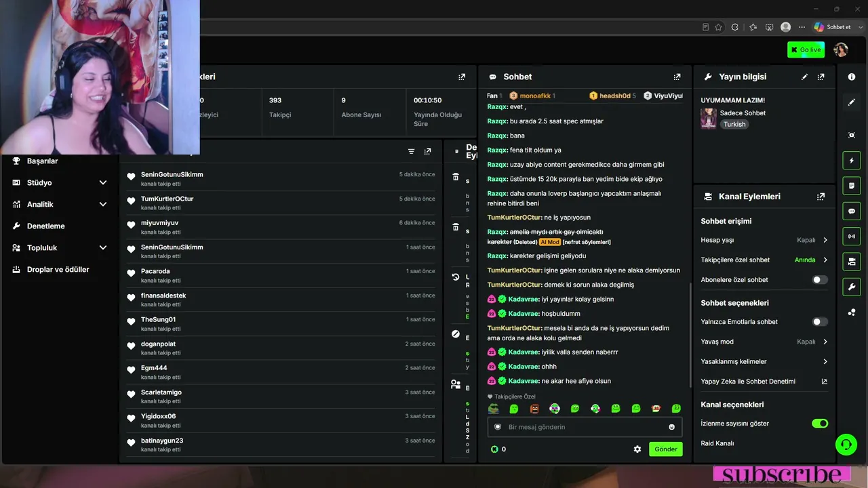Select Stüdyo in left navigation
The width and height of the screenshot is (868, 488).
39,183
